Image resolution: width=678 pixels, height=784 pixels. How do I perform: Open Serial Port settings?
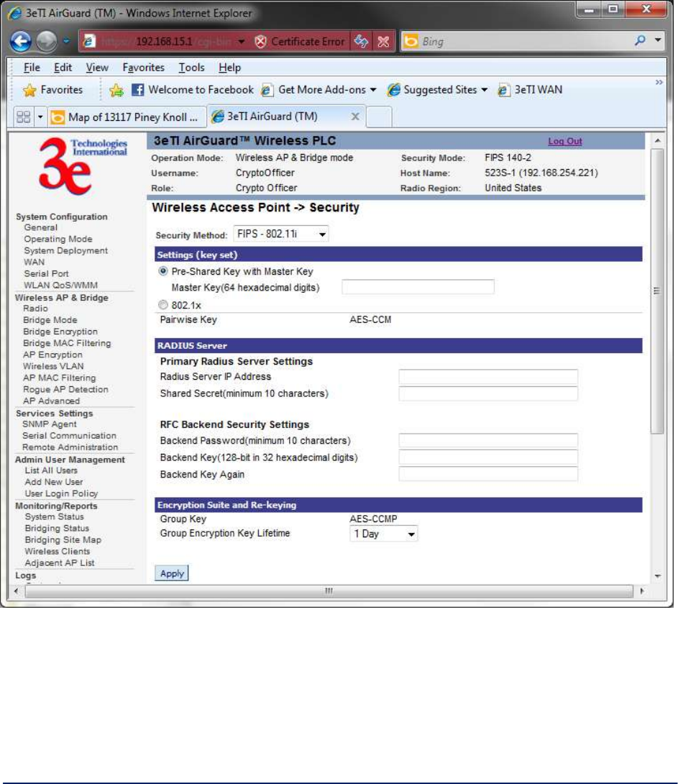pos(46,273)
